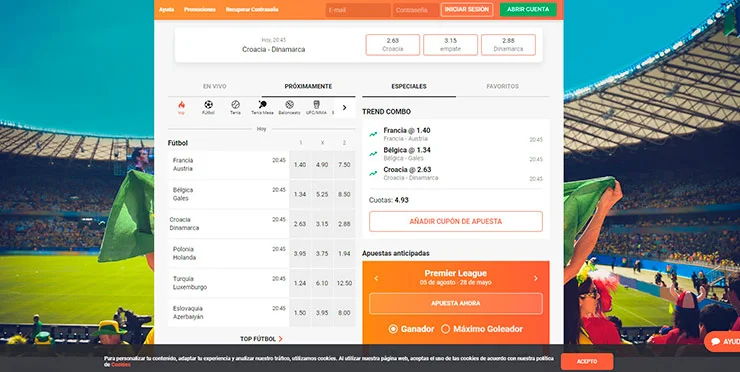Select odds 1.24 for Turquía Luxemburgo
740x372 pixels.
[x=300, y=283]
